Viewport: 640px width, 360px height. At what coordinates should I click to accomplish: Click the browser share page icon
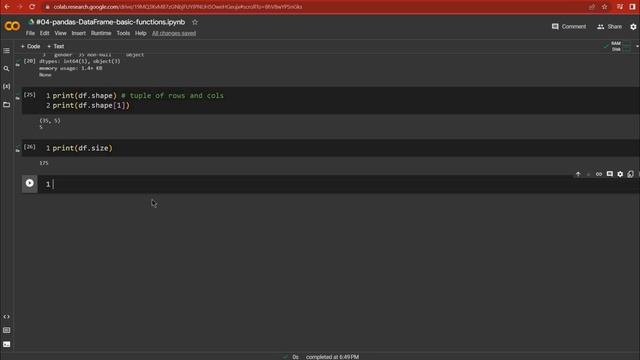pos(591,7)
